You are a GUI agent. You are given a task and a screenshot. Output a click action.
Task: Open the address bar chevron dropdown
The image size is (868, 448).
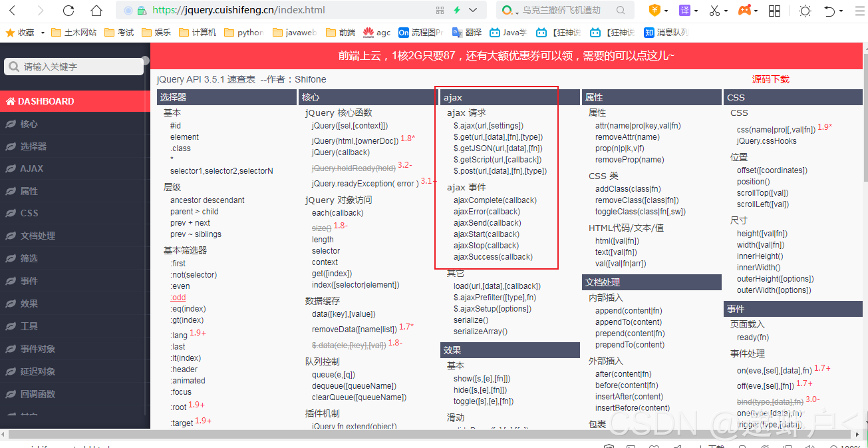472,11
